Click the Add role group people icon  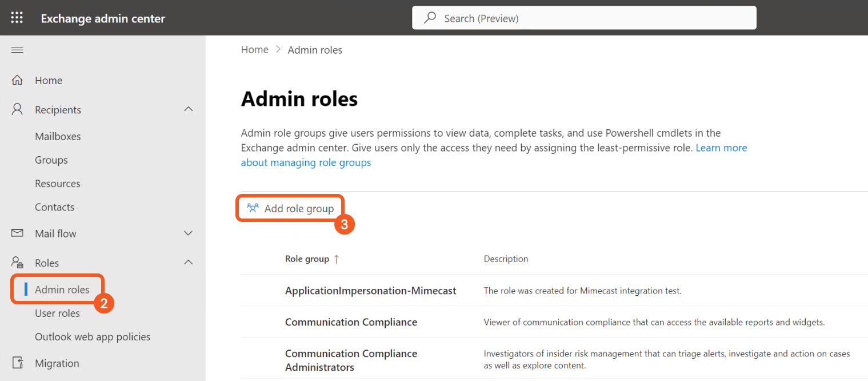252,208
